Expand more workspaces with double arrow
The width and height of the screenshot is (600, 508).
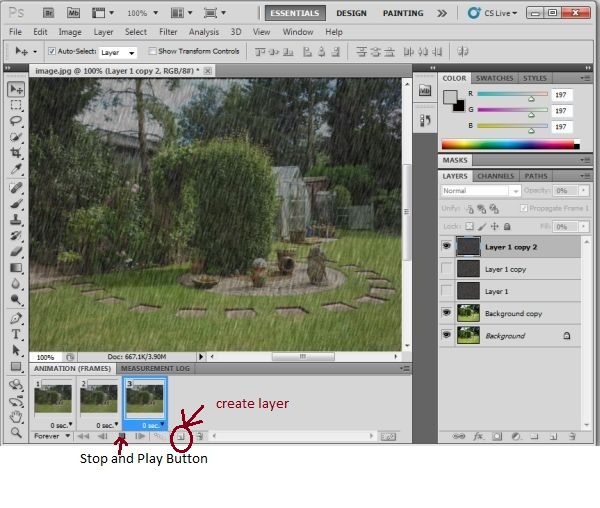point(442,13)
